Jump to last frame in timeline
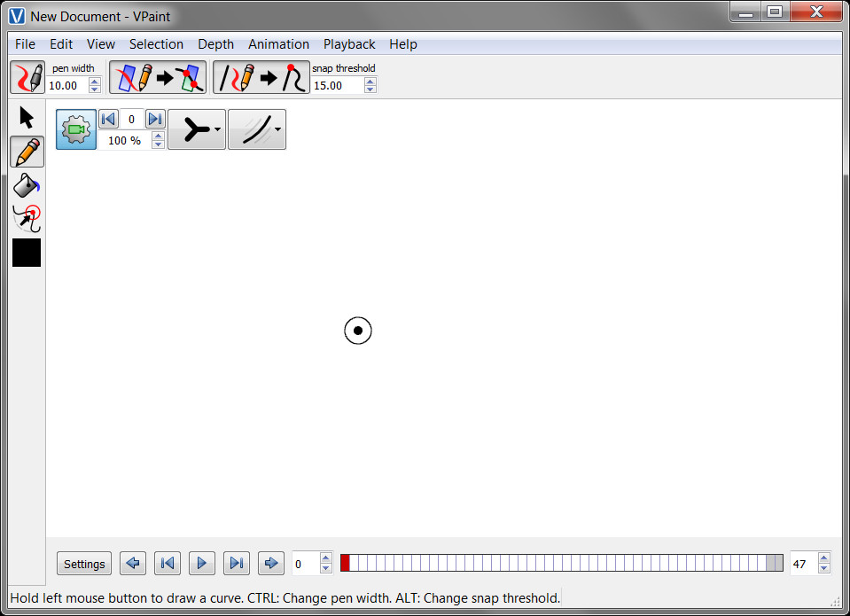The width and height of the screenshot is (850, 616). pos(237,564)
